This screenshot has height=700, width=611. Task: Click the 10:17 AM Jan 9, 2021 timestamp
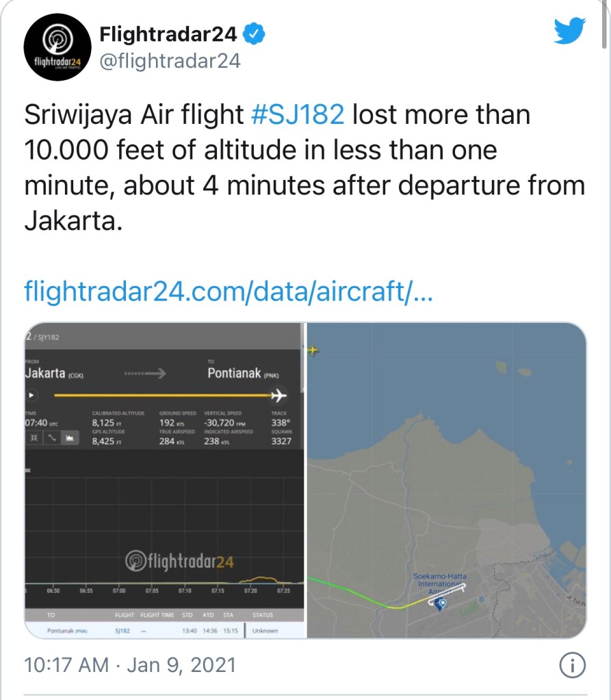pyautogui.click(x=130, y=664)
